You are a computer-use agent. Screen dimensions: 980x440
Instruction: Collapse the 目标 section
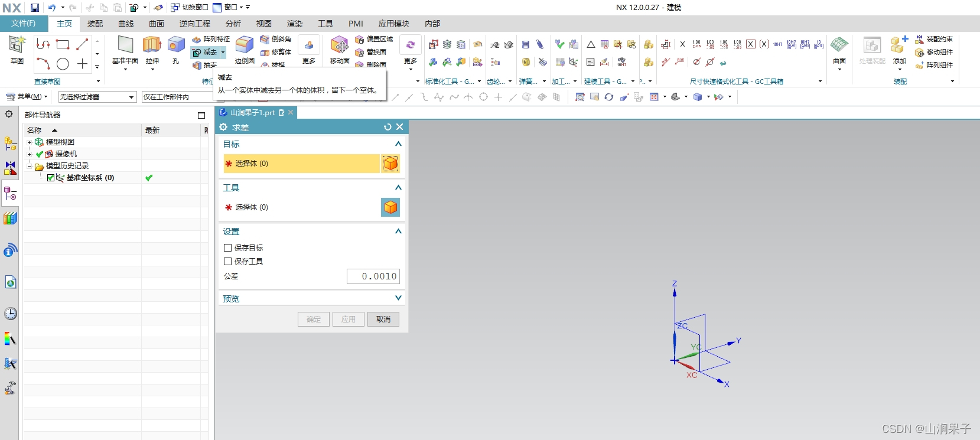pos(398,144)
